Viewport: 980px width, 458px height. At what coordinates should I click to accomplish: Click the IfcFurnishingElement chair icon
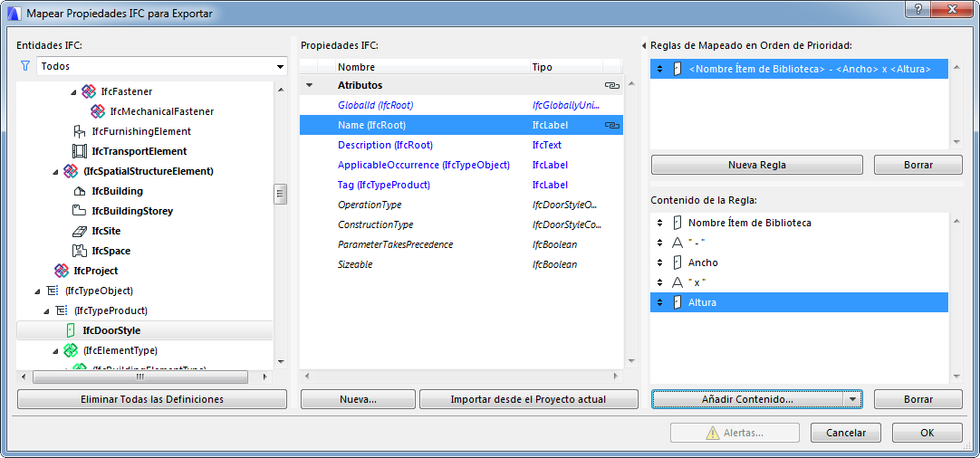pyautogui.click(x=80, y=131)
